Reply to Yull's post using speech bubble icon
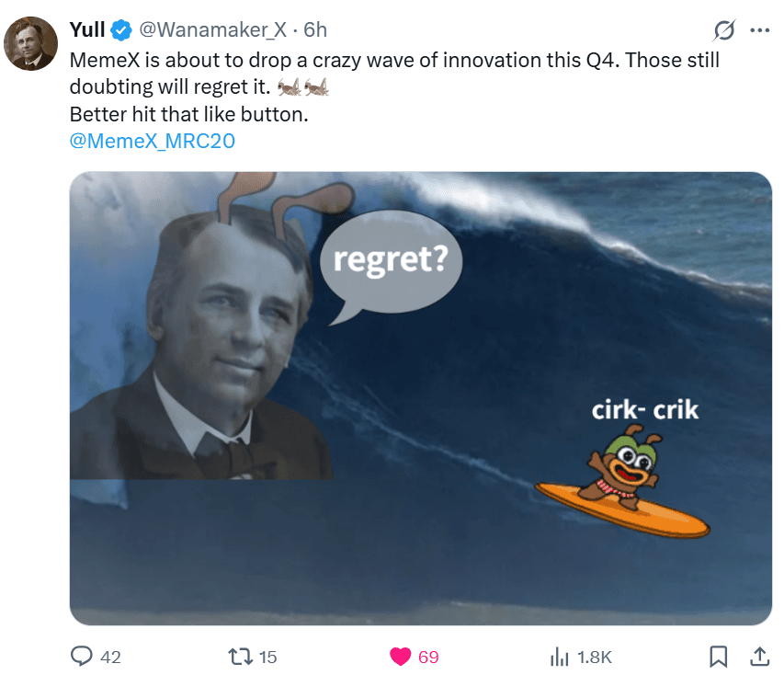Viewport: 784px width, 675px height. tap(83, 657)
